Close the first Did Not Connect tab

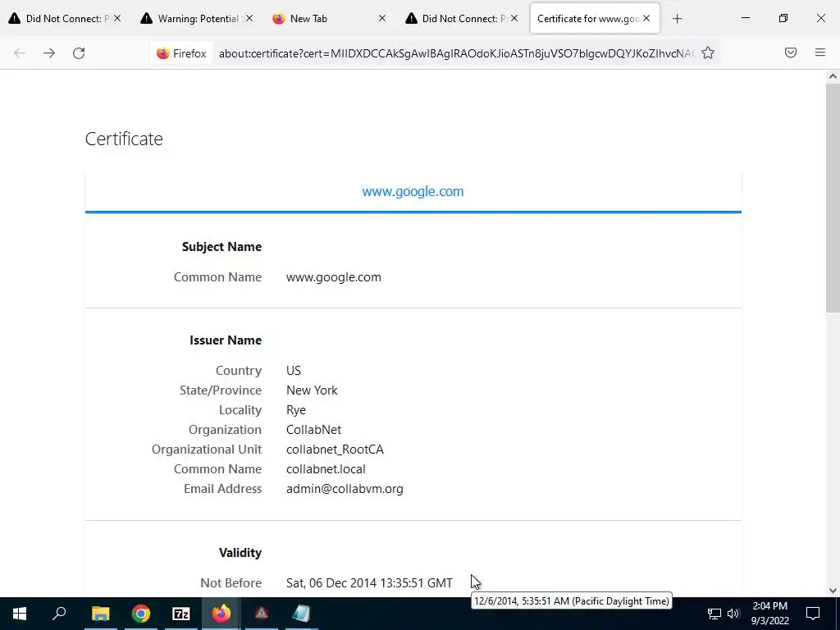[x=117, y=18]
